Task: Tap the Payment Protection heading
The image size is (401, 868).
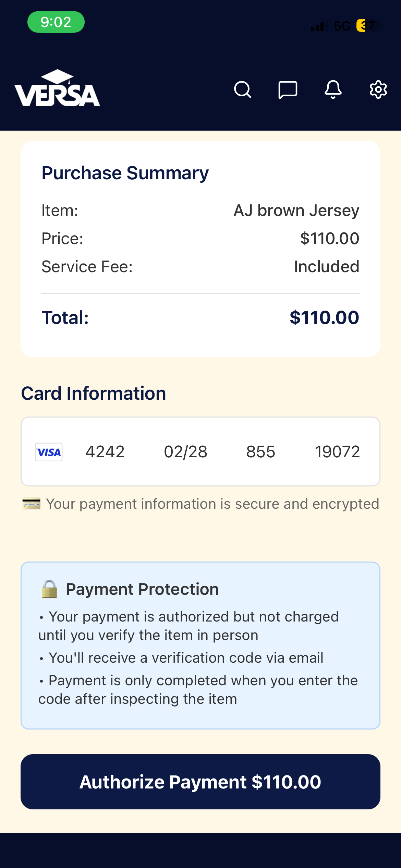Action: point(142,589)
